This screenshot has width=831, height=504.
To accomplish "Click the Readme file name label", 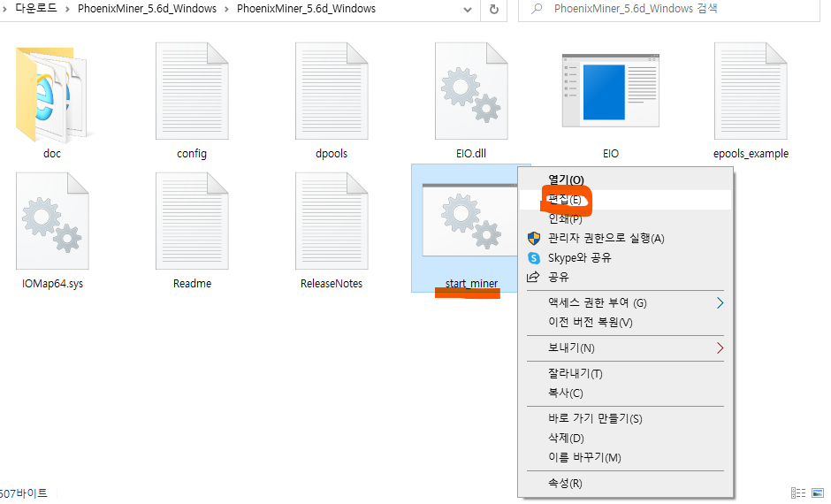I will pyautogui.click(x=193, y=284).
